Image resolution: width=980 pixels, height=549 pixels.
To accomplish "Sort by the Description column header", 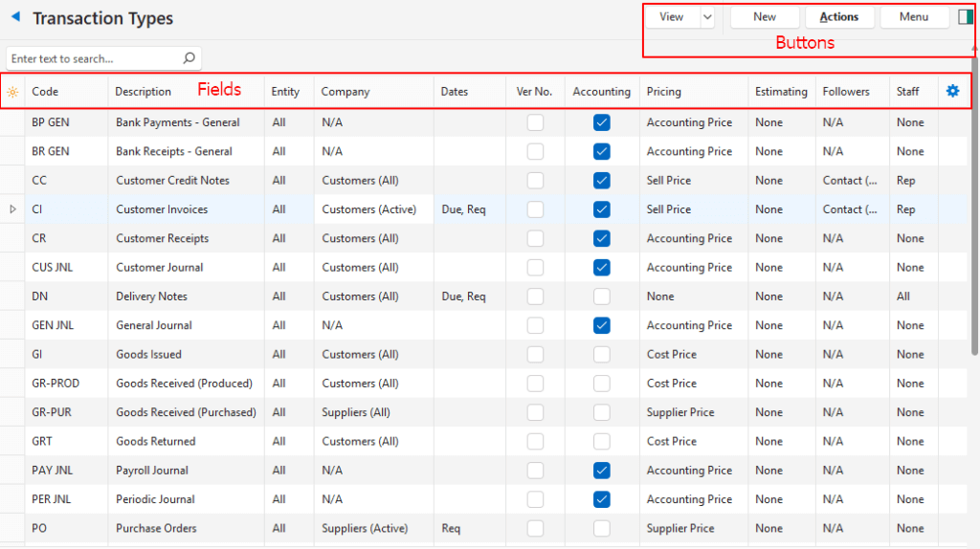I will tap(144, 92).
